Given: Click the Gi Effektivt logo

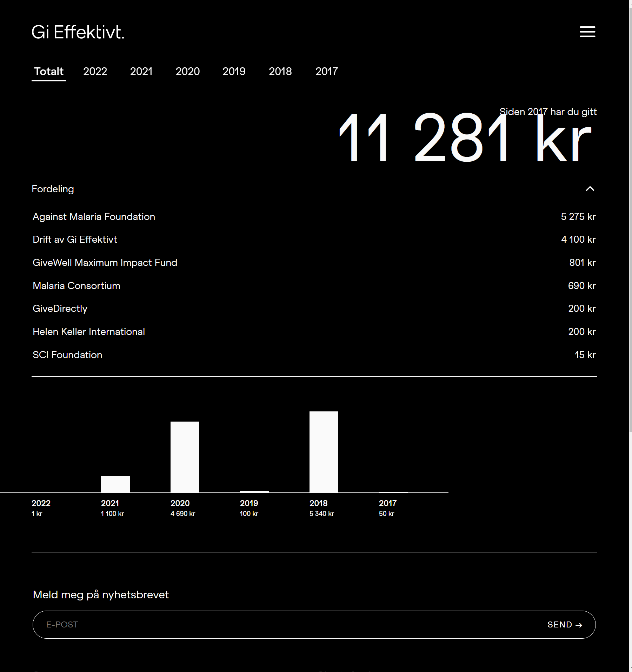Looking at the screenshot, I should point(78,33).
